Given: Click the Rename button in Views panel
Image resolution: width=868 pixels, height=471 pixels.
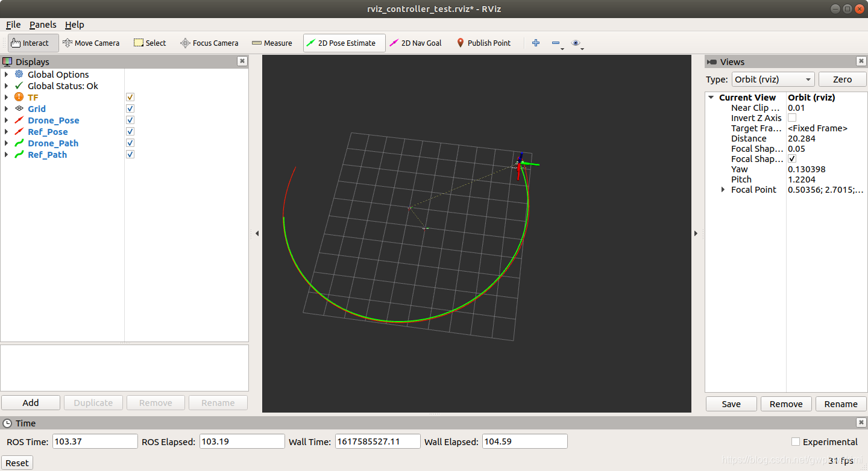Looking at the screenshot, I should coord(841,404).
